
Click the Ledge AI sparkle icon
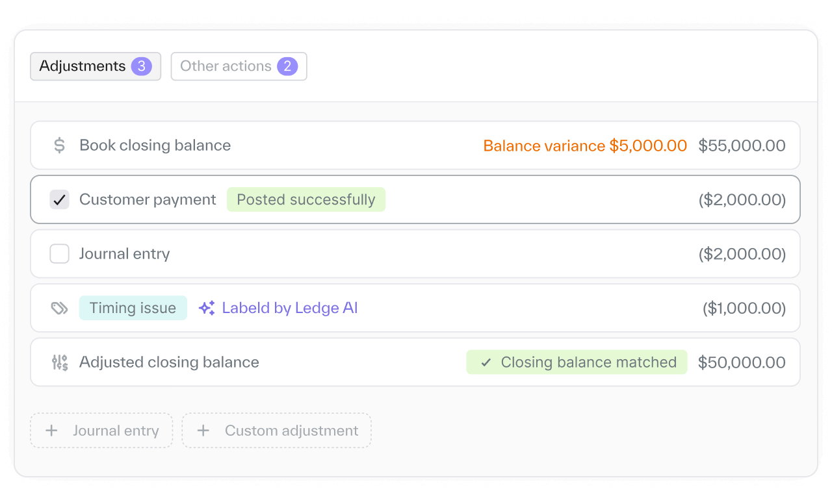coord(207,308)
